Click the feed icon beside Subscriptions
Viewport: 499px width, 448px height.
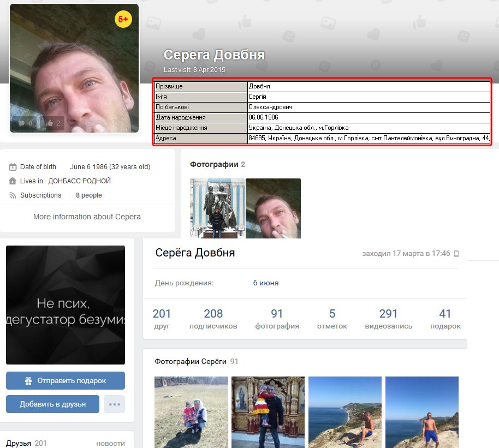point(13,195)
